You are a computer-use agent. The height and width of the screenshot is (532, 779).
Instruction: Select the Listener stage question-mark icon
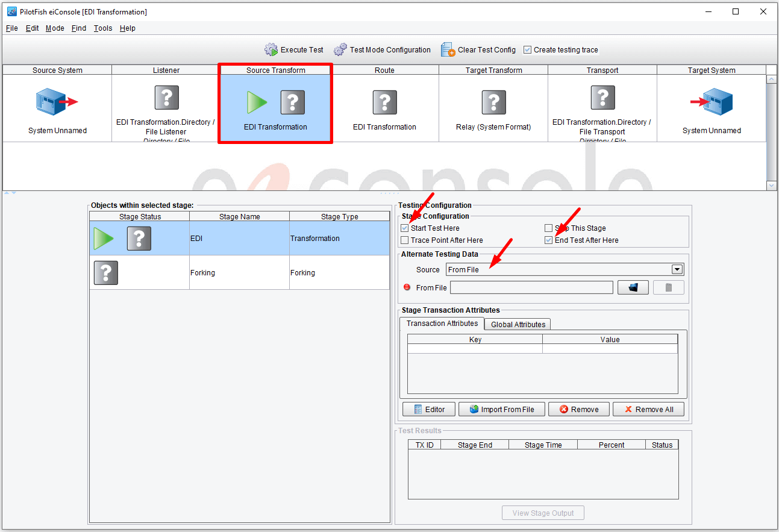point(166,97)
